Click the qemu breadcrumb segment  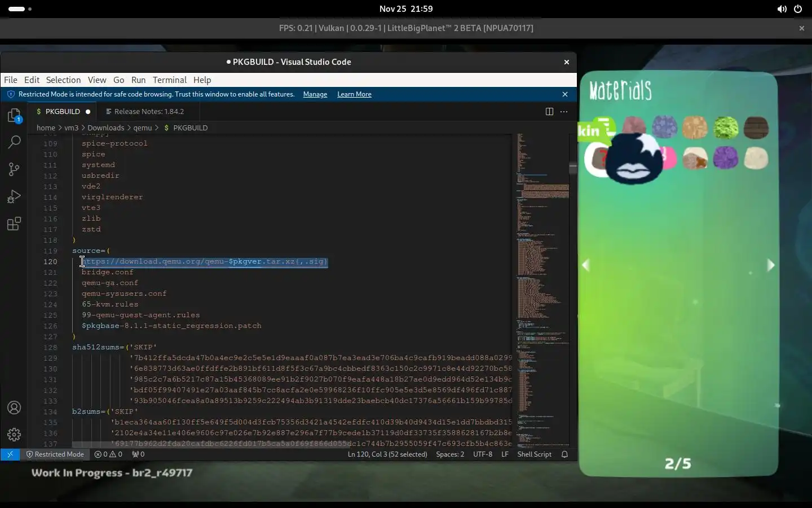[x=143, y=128]
